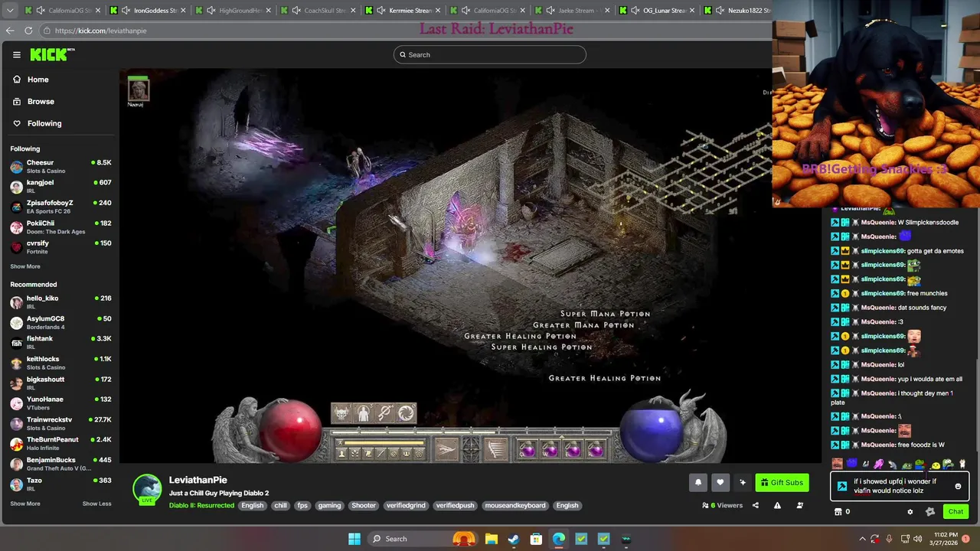Viewport: 980px width, 551px height.
Task: Click the microphone icon in system tray
Action: [x=889, y=539]
